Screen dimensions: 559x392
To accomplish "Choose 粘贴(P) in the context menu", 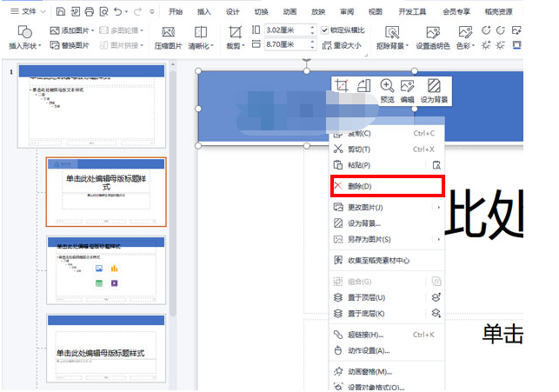I will coord(387,165).
